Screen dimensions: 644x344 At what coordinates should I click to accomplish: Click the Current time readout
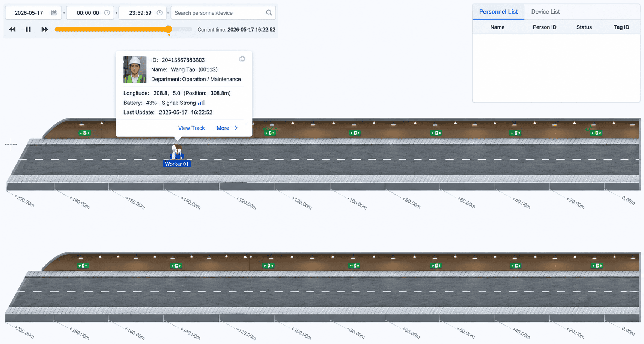point(236,30)
